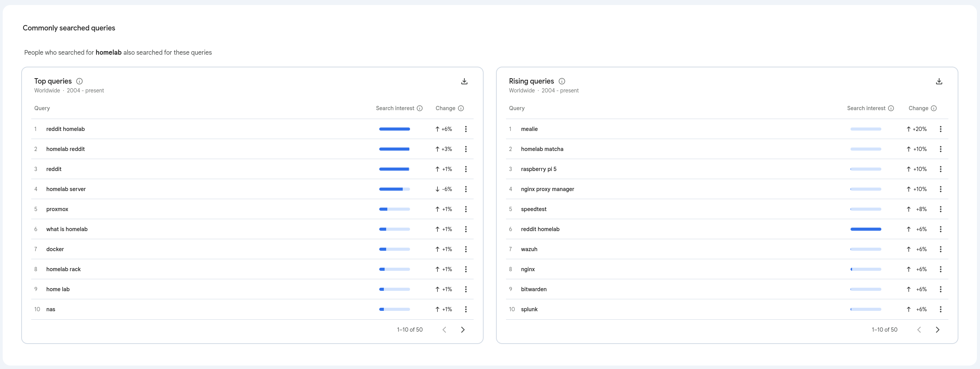Viewport: 980px width, 369px height.
Task: Click info icon beside Top queries title
Action: click(x=79, y=81)
